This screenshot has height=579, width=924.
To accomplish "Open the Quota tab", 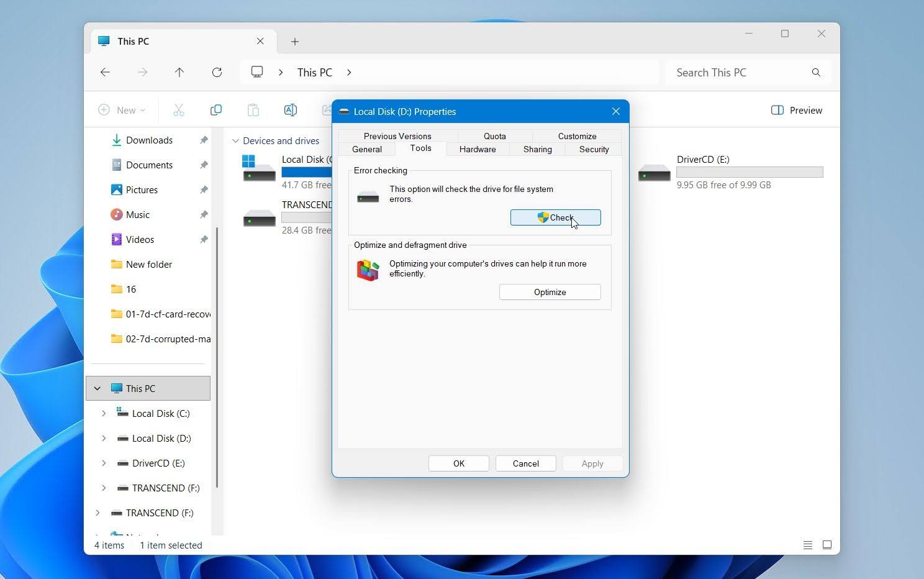I will click(495, 136).
